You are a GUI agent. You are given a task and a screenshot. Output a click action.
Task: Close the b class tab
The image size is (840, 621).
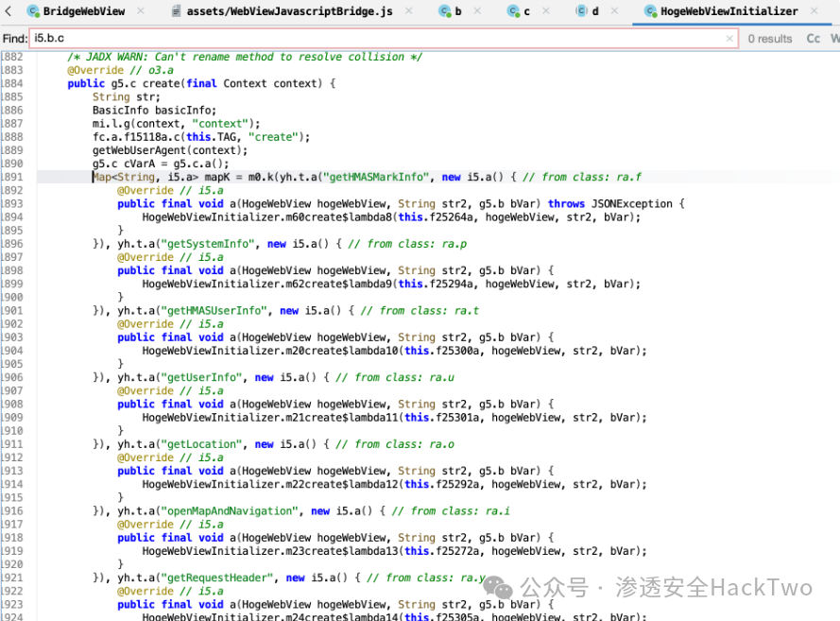point(477,10)
